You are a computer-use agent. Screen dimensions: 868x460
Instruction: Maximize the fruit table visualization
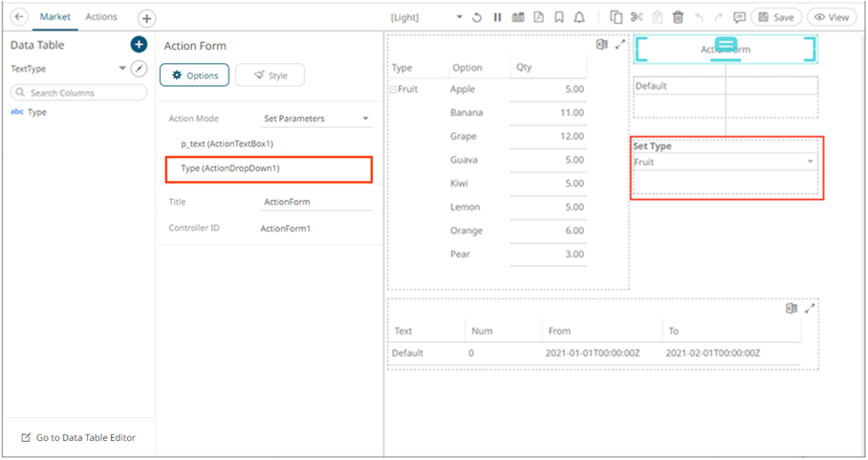[620, 44]
